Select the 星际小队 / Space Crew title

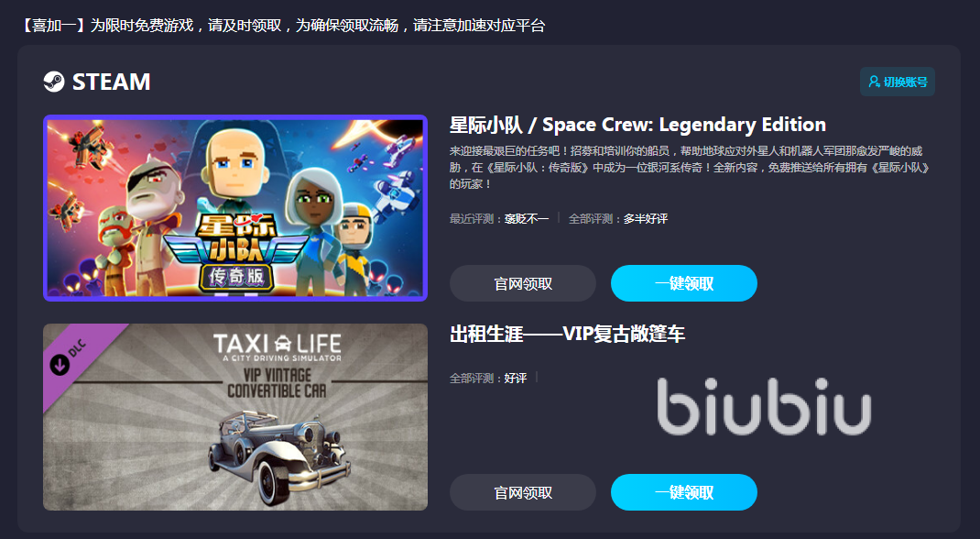(637, 125)
